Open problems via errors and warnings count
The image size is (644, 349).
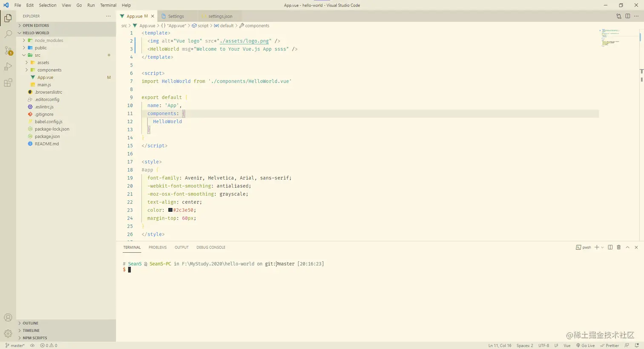49,346
